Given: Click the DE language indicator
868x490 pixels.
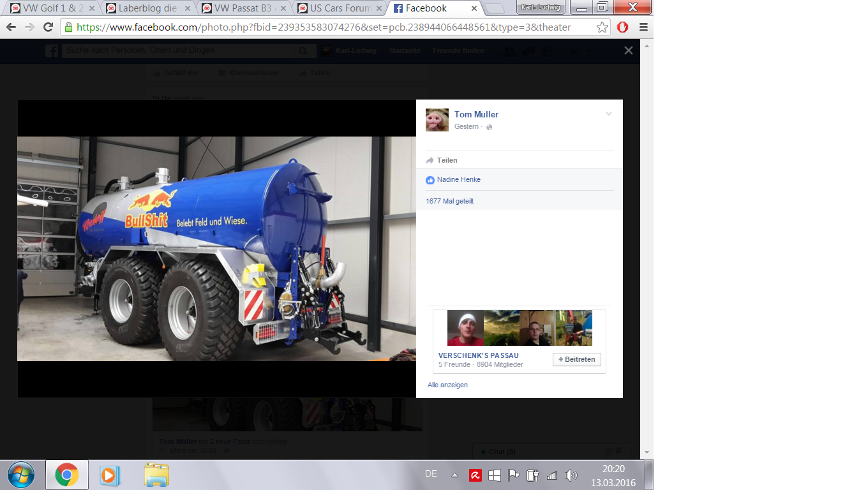Looking at the screenshot, I should (x=431, y=473).
